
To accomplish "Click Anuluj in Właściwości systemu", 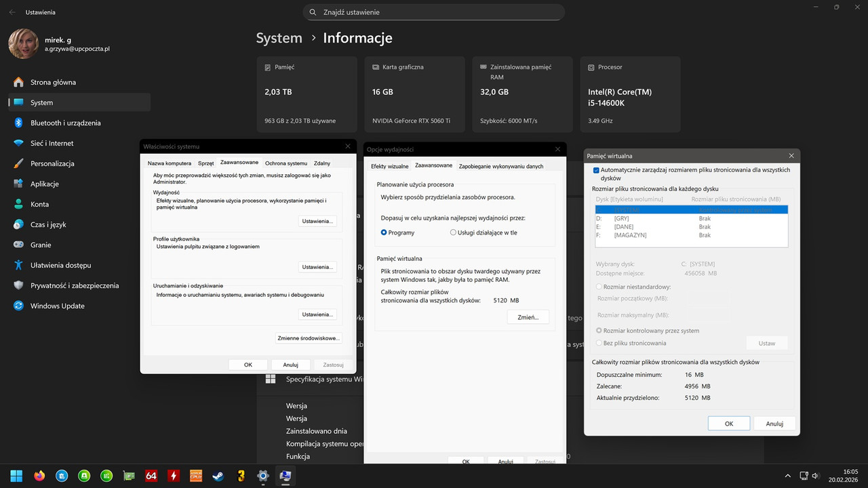I will click(290, 365).
